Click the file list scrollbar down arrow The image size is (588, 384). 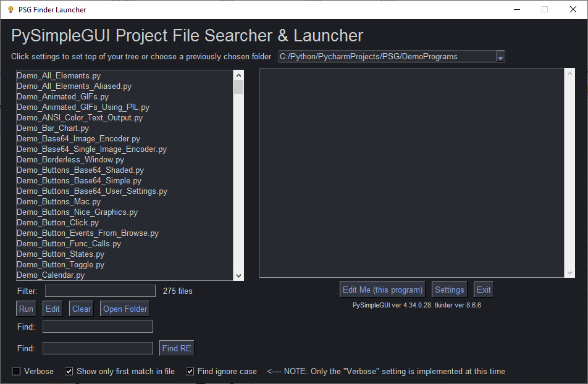pos(238,275)
